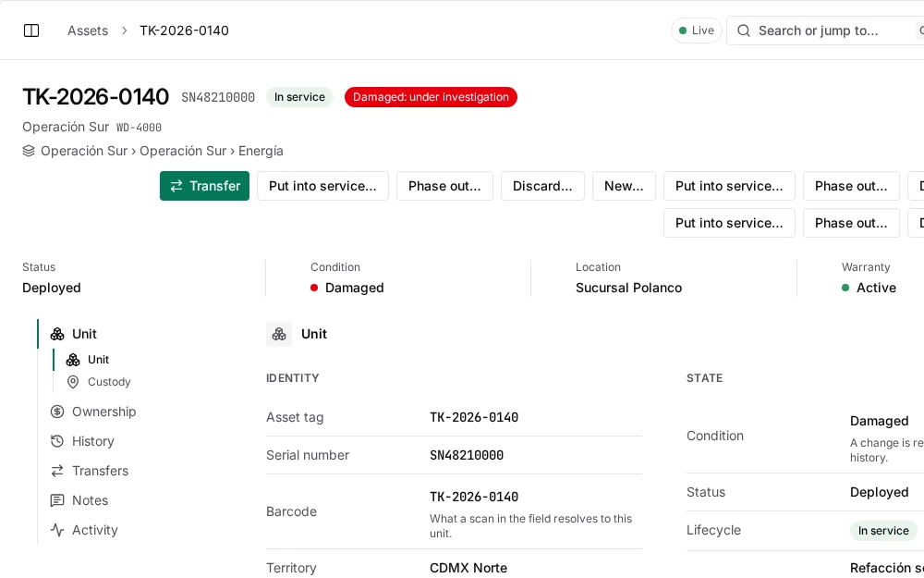Screen dimensions: 924x578
Task: Click the Activity pulse icon
Action: (x=57, y=530)
